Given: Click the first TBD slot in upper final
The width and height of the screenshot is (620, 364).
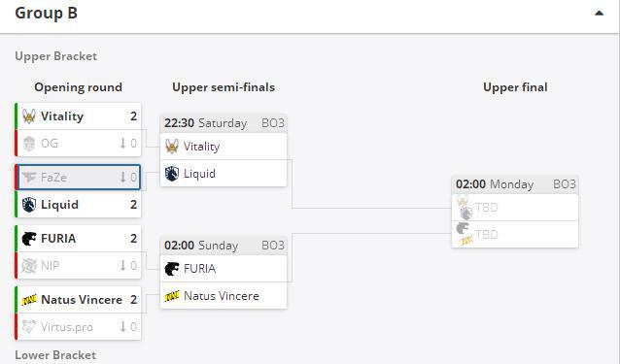Looking at the screenshot, I should (x=515, y=208).
